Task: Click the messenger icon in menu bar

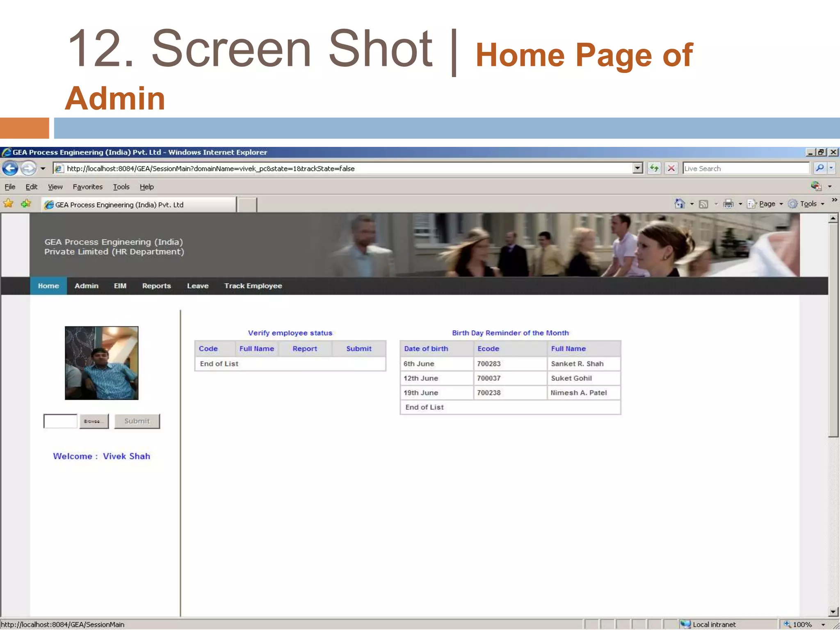Action: click(816, 186)
